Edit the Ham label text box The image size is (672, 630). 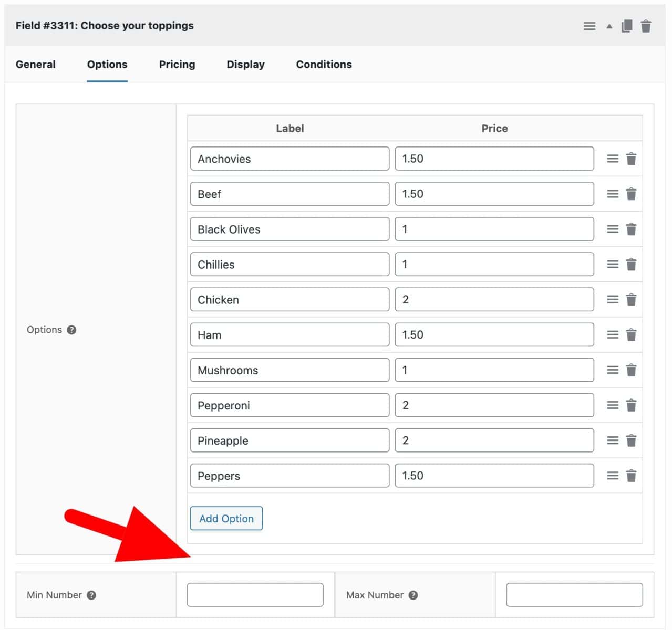[289, 334]
